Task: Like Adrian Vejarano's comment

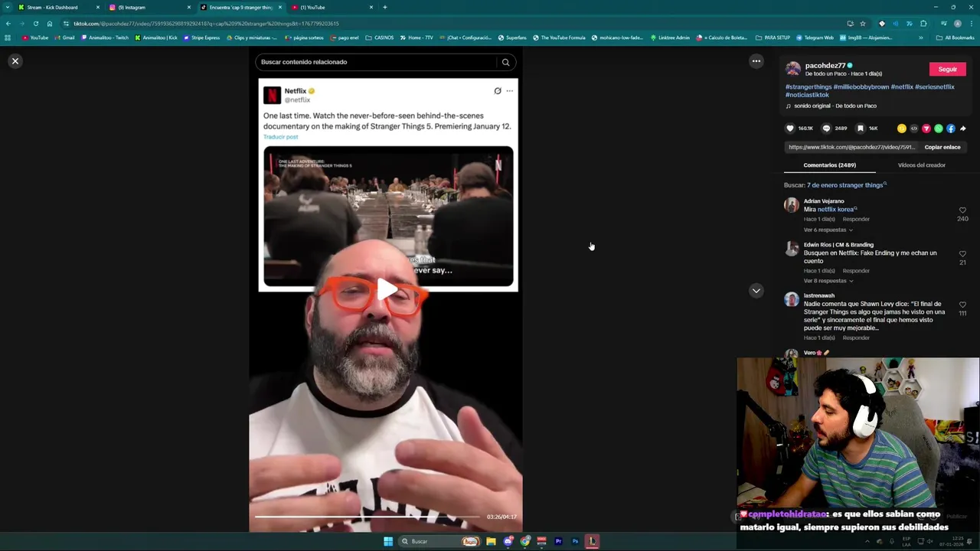Action: pyautogui.click(x=962, y=210)
